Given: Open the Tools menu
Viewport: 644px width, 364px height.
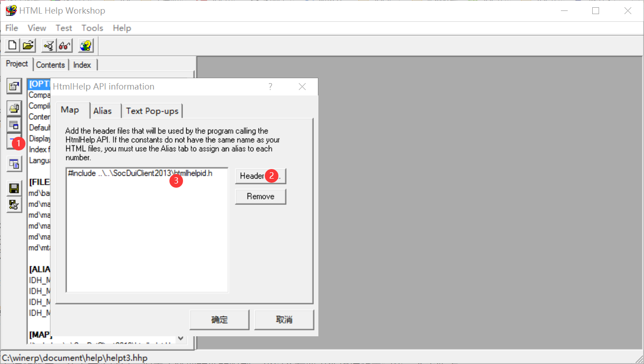Looking at the screenshot, I should click(x=92, y=28).
